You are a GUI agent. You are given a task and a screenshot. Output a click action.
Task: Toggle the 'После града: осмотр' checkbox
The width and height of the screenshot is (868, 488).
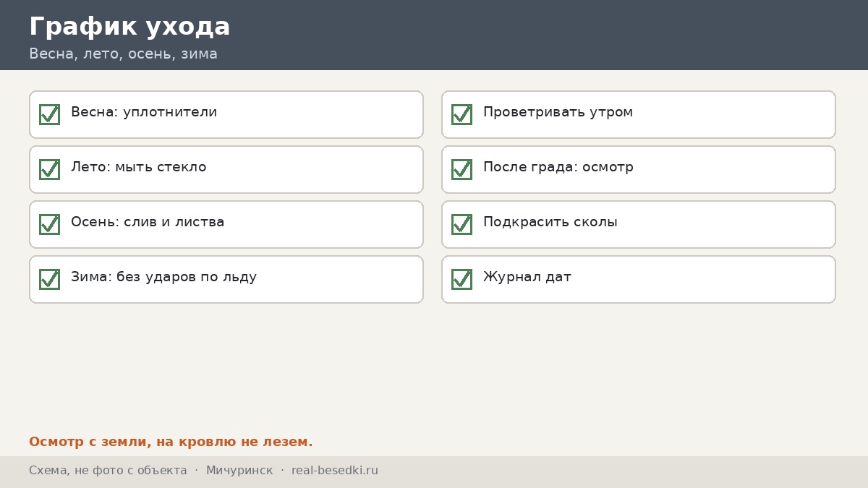click(461, 169)
